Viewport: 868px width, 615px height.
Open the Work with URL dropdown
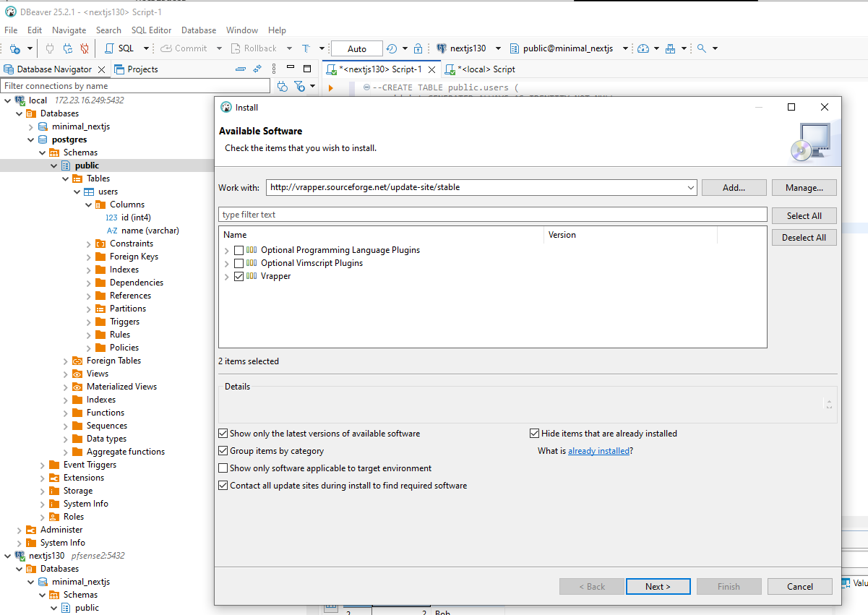click(690, 187)
